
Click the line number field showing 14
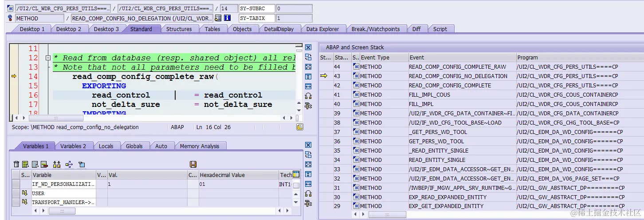click(228, 8)
